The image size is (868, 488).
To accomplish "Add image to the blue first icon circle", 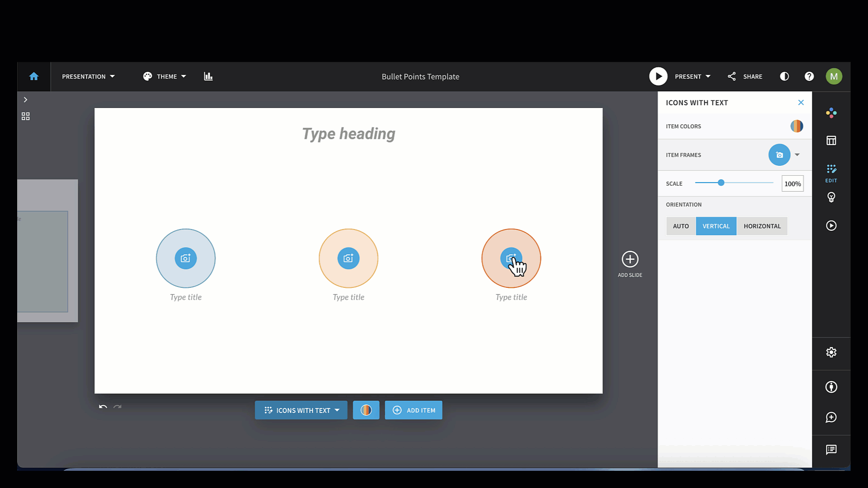I will tap(186, 258).
